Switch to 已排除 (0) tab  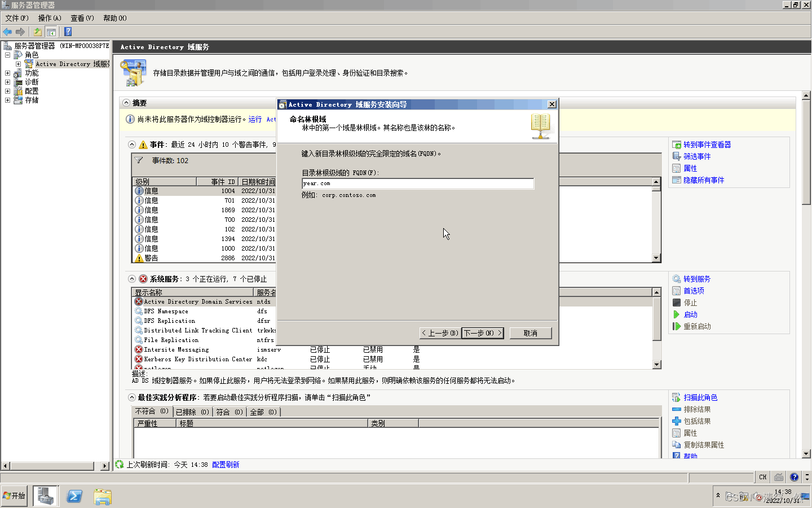(x=192, y=412)
